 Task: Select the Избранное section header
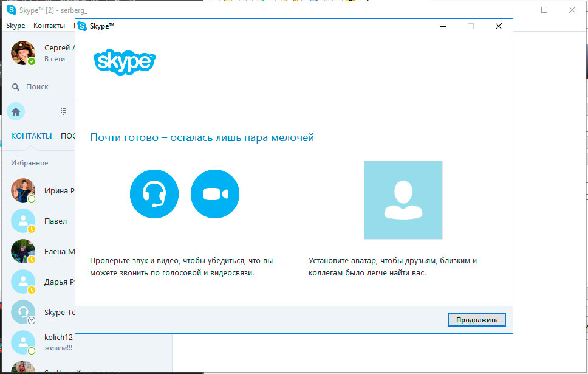click(x=30, y=163)
